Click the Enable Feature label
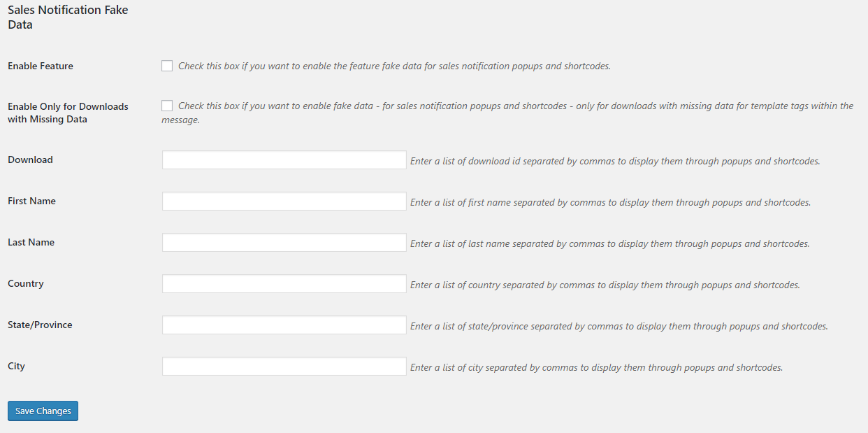 tap(41, 66)
